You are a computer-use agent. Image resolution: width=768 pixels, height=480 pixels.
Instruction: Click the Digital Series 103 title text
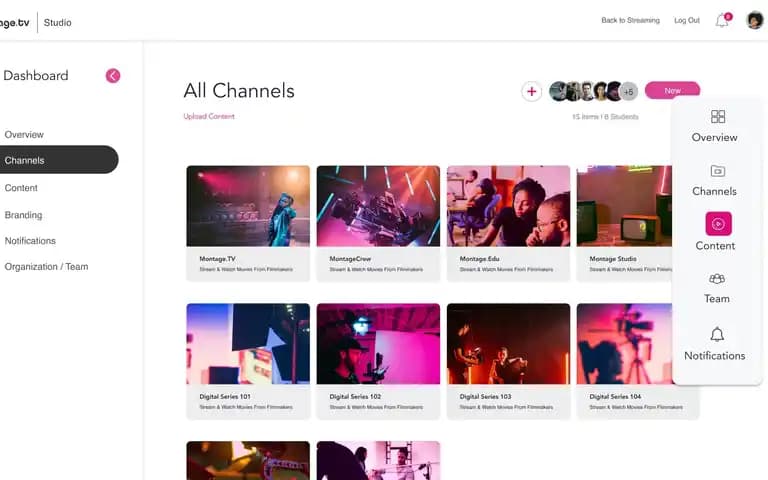click(x=485, y=396)
